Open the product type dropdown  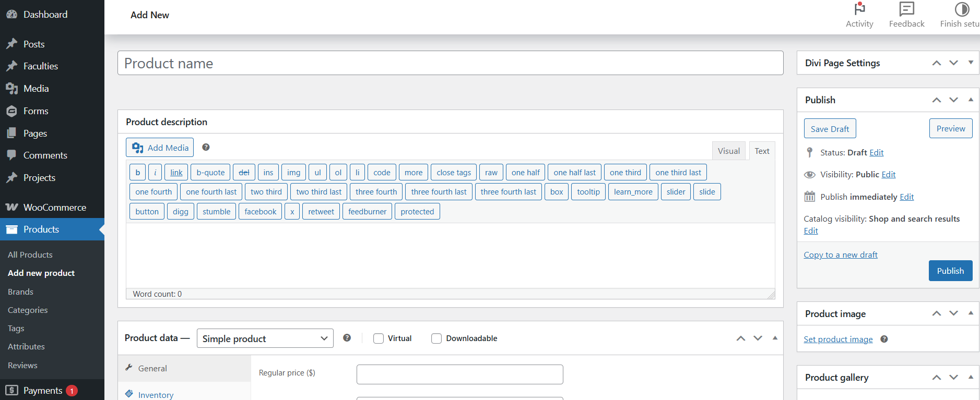265,338
